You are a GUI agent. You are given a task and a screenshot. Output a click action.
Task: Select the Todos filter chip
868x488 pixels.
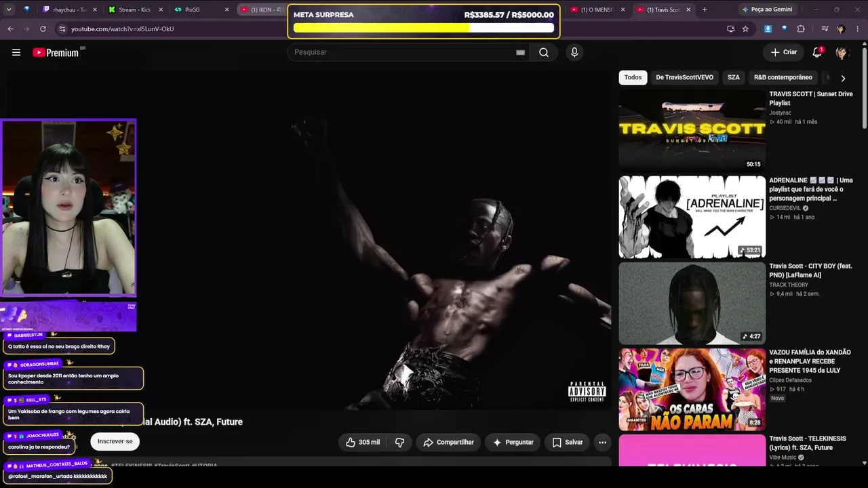click(633, 77)
